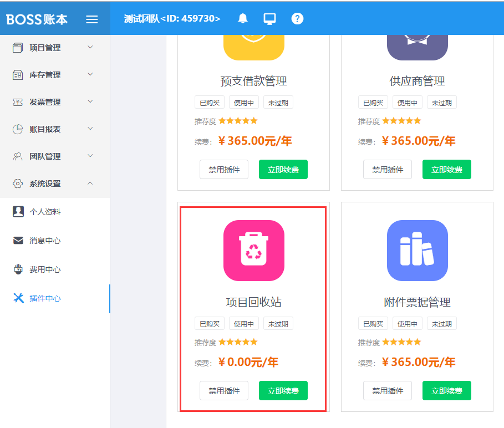Expand the 项目管理 menu chevron
504x428 pixels.
point(90,47)
